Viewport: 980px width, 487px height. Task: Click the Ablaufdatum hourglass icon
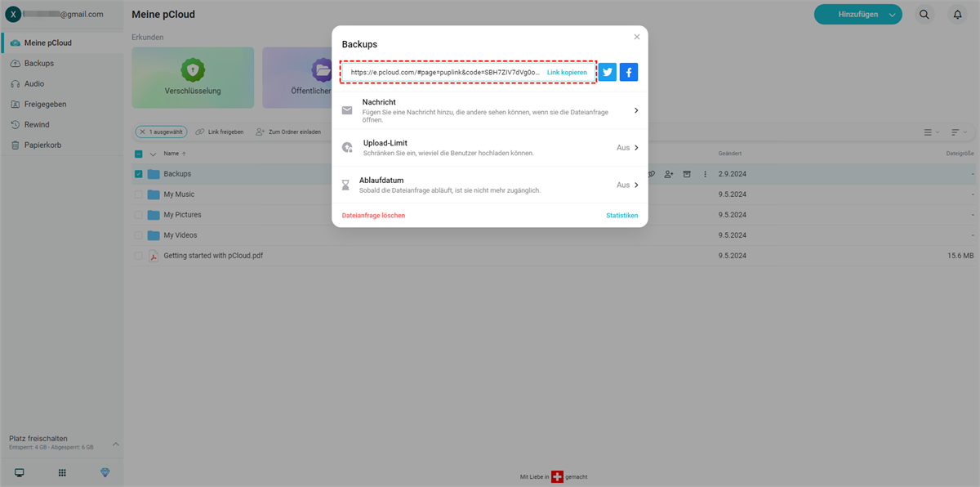coord(345,185)
